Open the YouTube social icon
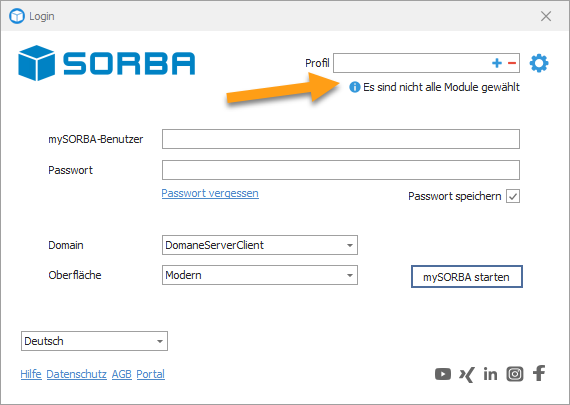This screenshot has height=405, width=570. coord(443,374)
